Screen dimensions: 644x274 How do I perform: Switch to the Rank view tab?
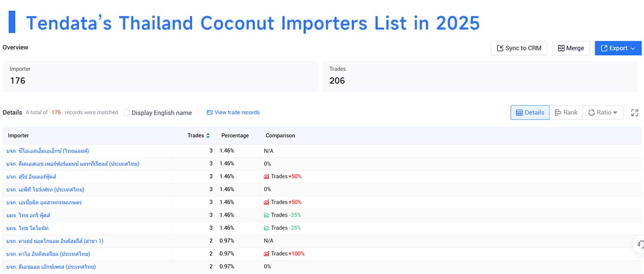point(566,112)
